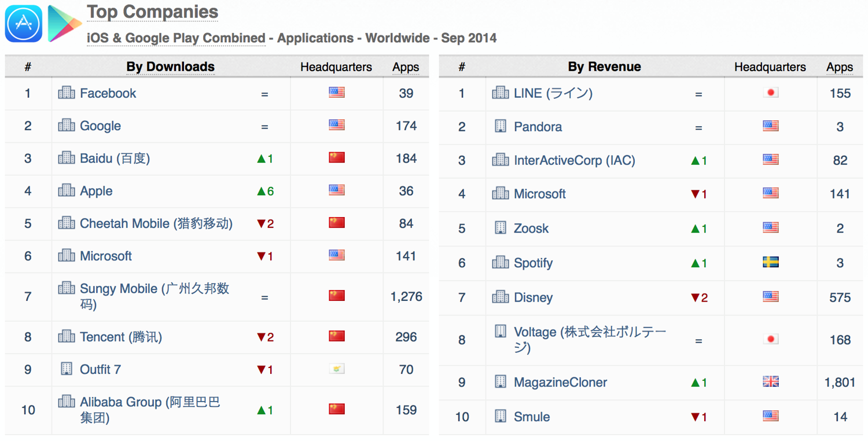Viewport: 868px width, 441px height.
Task: Click the building icon beside Tencent
Action: pos(67,336)
